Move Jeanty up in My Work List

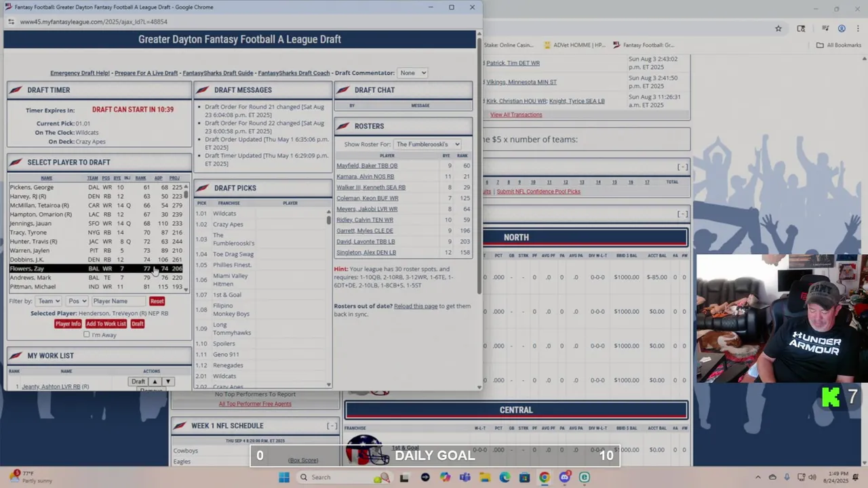155,382
